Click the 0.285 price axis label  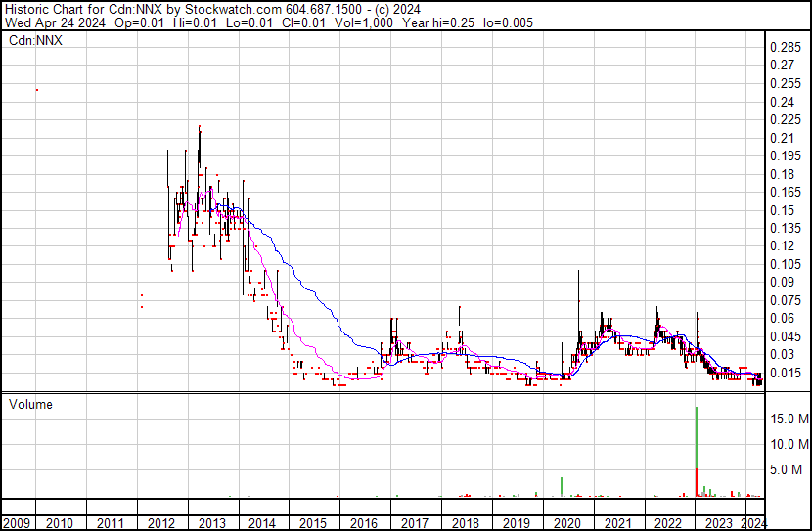pyautogui.click(x=787, y=47)
